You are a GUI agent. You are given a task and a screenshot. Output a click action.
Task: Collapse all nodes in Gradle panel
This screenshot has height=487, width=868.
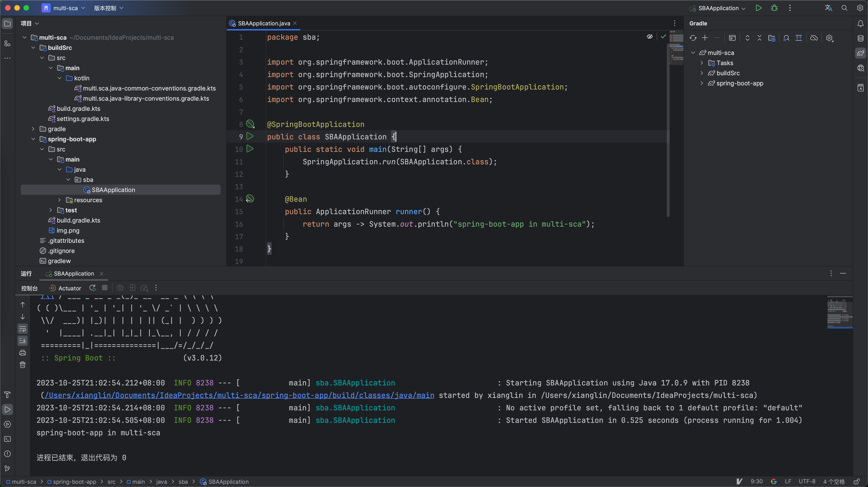(760, 38)
